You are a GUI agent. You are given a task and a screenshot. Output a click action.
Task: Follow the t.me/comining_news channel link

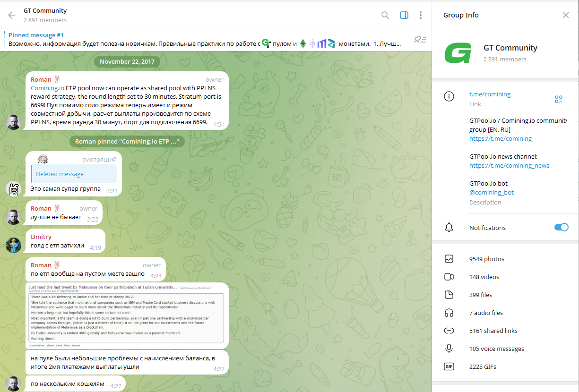[x=509, y=165]
